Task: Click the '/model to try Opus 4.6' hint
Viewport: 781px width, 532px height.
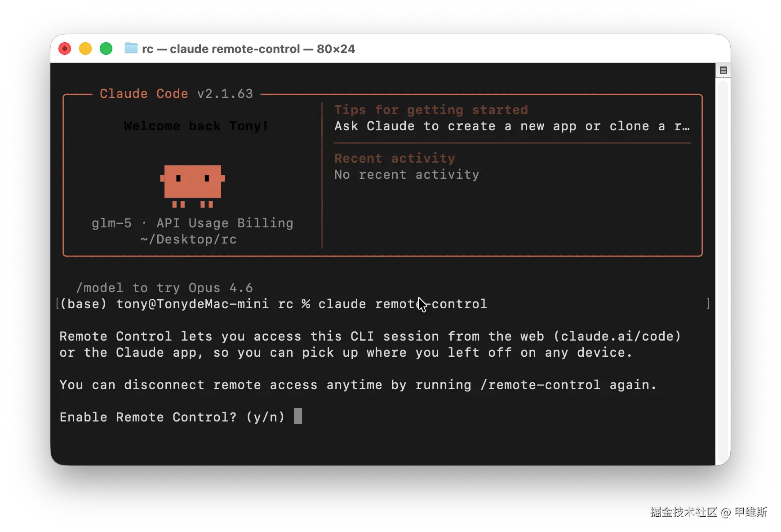Action: click(x=164, y=288)
